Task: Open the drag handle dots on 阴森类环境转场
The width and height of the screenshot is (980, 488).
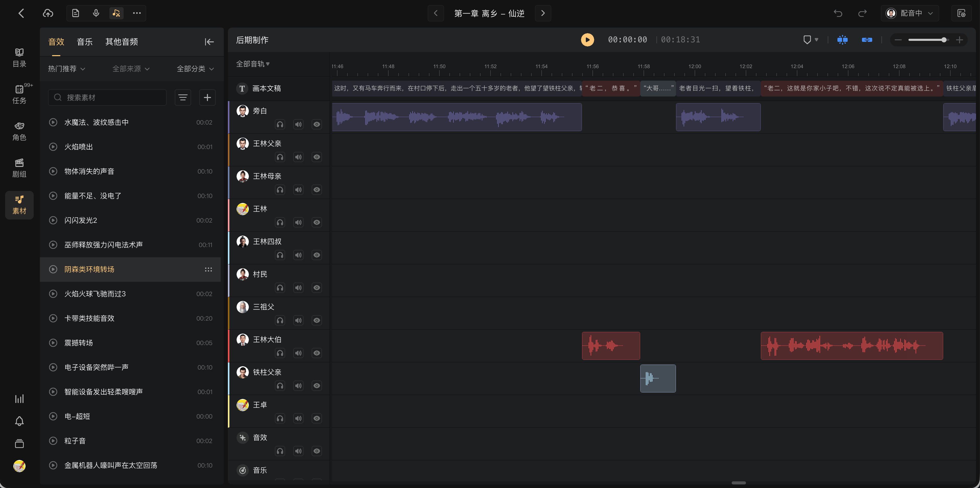Action: click(208, 270)
